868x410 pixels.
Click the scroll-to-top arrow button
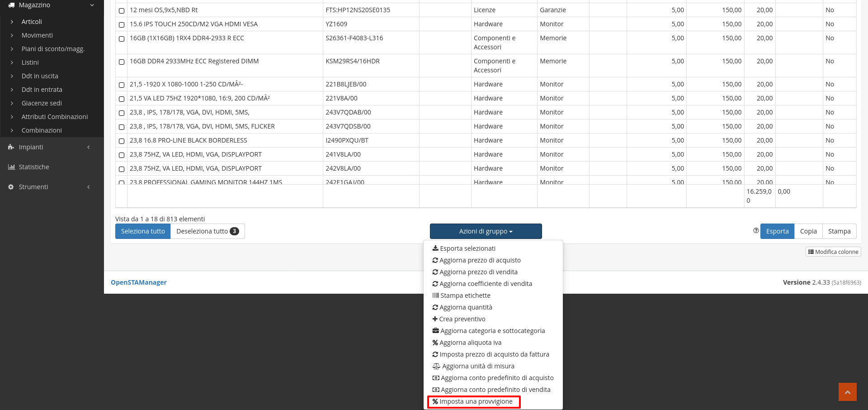pyautogui.click(x=847, y=392)
